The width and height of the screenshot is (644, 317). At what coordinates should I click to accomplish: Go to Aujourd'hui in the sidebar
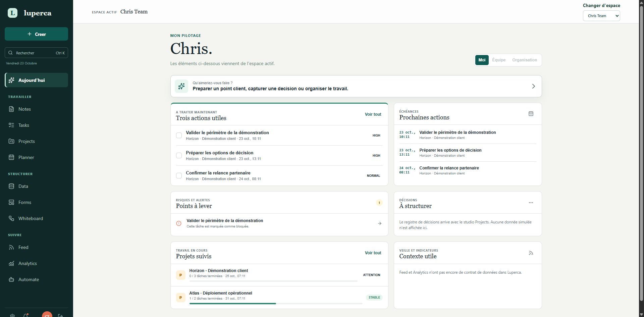(36, 80)
